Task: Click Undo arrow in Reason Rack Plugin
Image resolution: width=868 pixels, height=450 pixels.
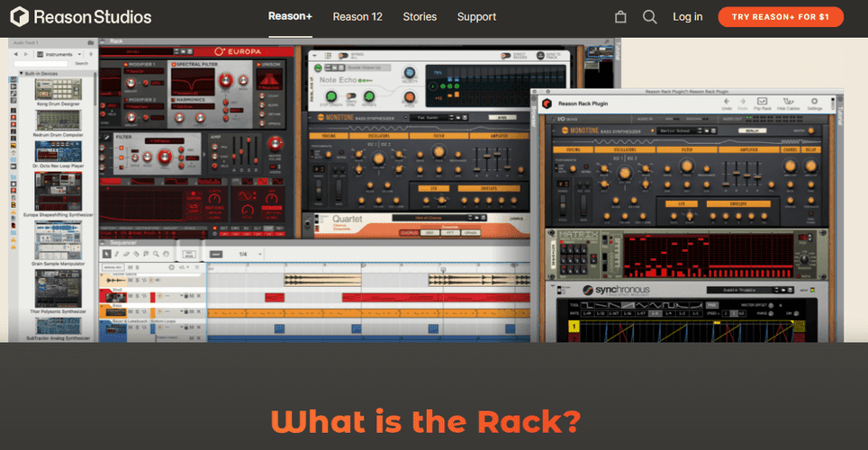Action: (727, 103)
